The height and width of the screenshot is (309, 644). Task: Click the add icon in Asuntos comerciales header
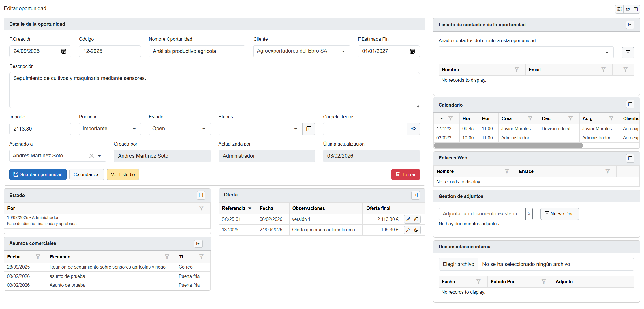tap(198, 244)
